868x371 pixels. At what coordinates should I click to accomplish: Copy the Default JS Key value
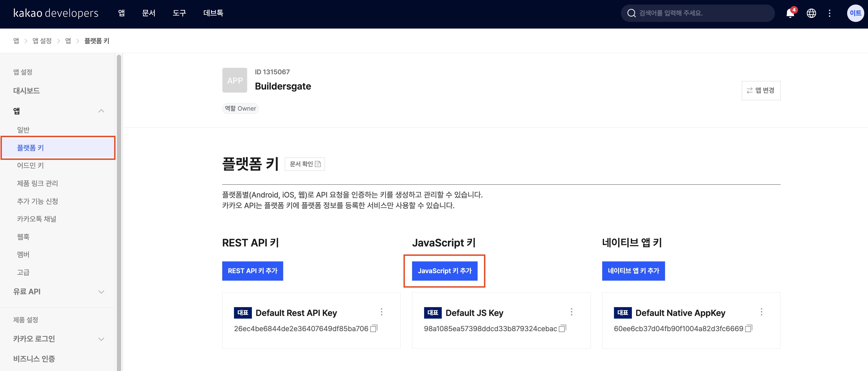coord(562,328)
